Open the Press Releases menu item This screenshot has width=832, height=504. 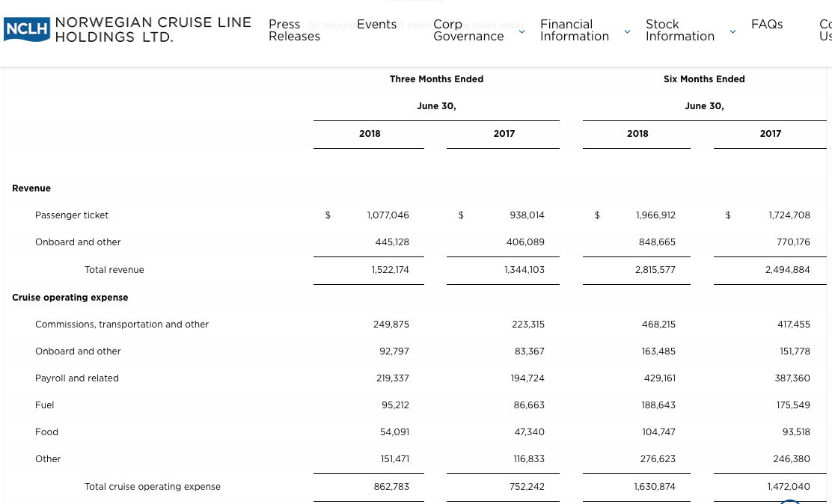(x=294, y=30)
